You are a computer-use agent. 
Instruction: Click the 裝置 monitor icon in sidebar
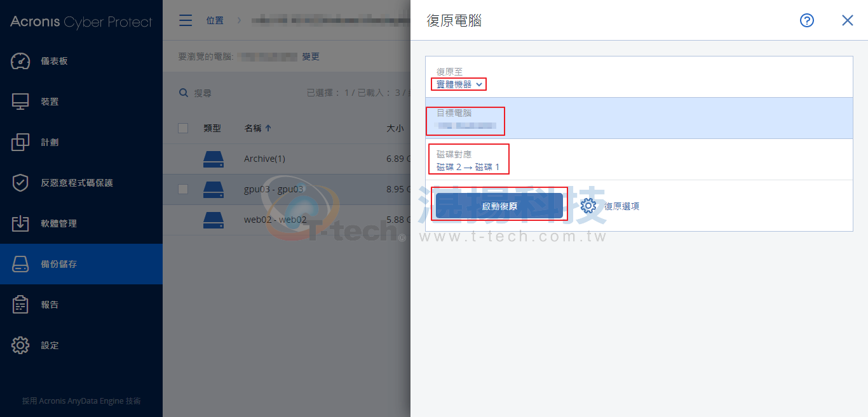click(x=20, y=102)
